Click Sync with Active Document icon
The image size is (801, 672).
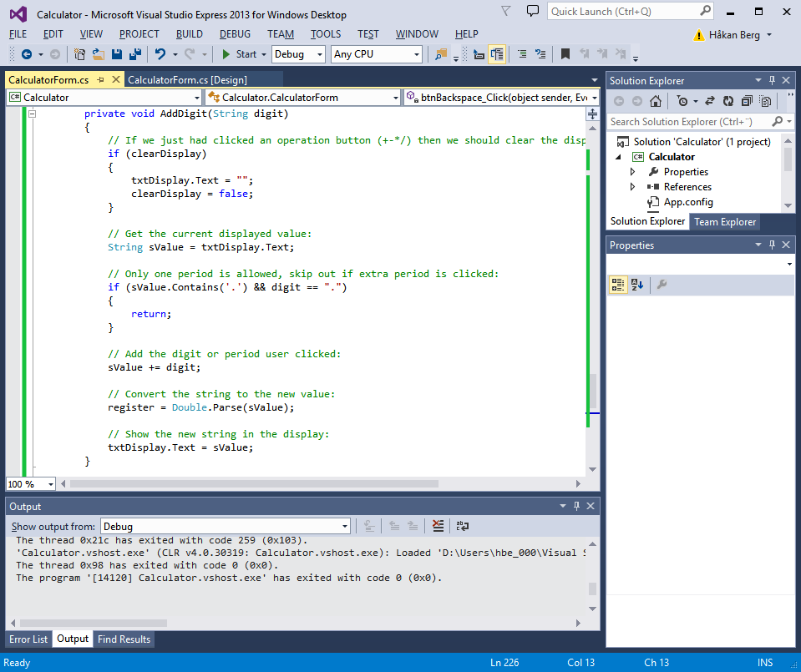[710, 101]
